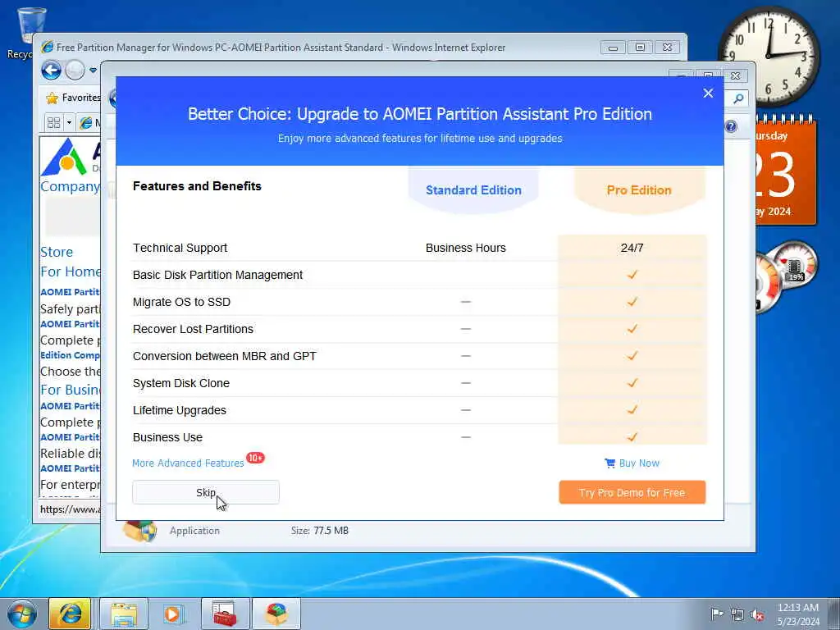Select the Pro Edition column header
Screen dimensions: 840x630
pyautogui.click(x=639, y=190)
